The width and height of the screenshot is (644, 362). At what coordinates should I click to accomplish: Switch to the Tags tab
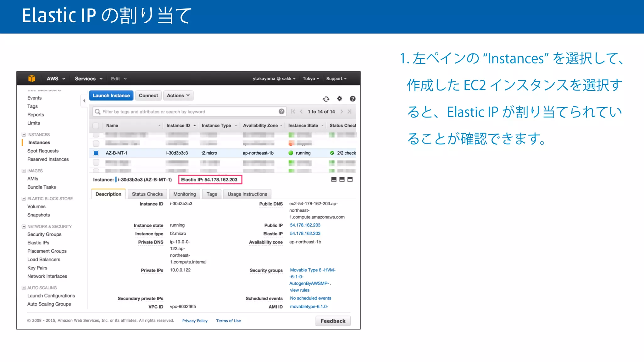point(212,194)
